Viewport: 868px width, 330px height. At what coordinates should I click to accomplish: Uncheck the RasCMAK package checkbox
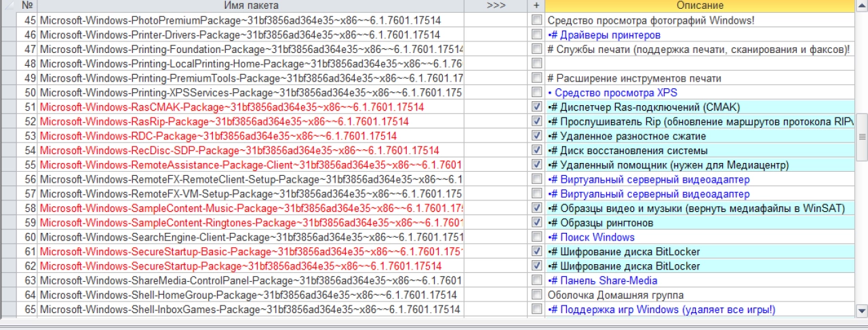[x=537, y=107]
